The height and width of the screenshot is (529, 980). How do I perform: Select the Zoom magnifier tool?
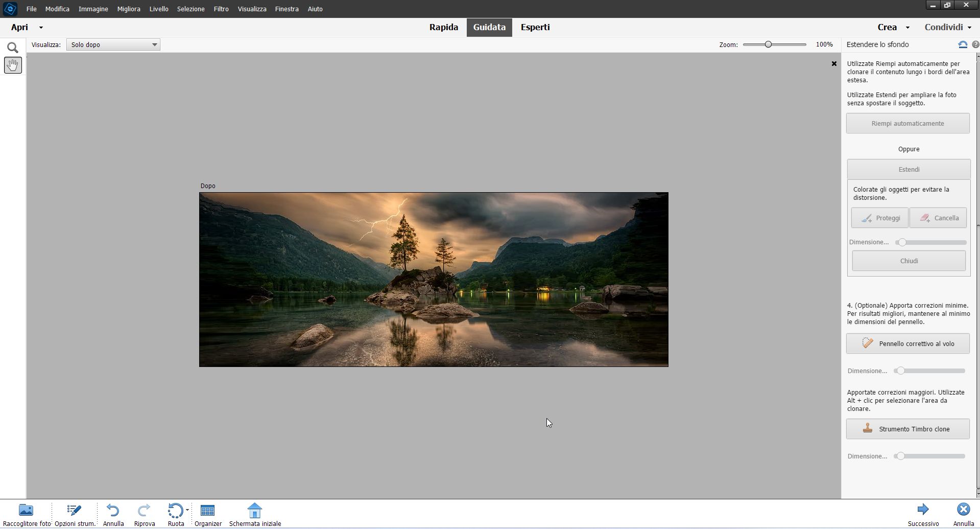[13, 48]
